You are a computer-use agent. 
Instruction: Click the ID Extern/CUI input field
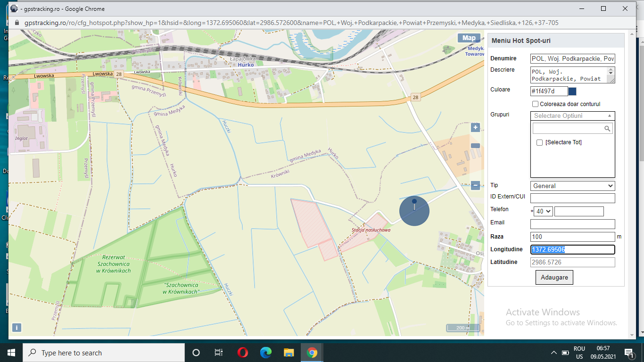[x=572, y=198]
